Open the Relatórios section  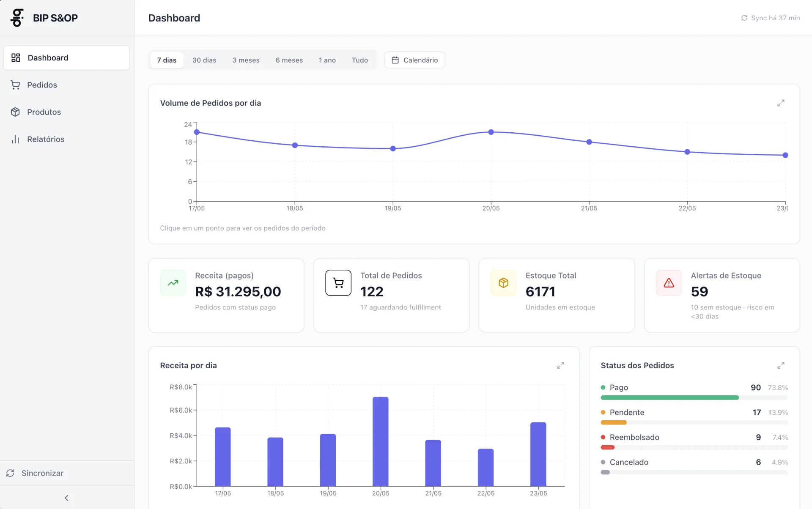[x=66, y=139]
